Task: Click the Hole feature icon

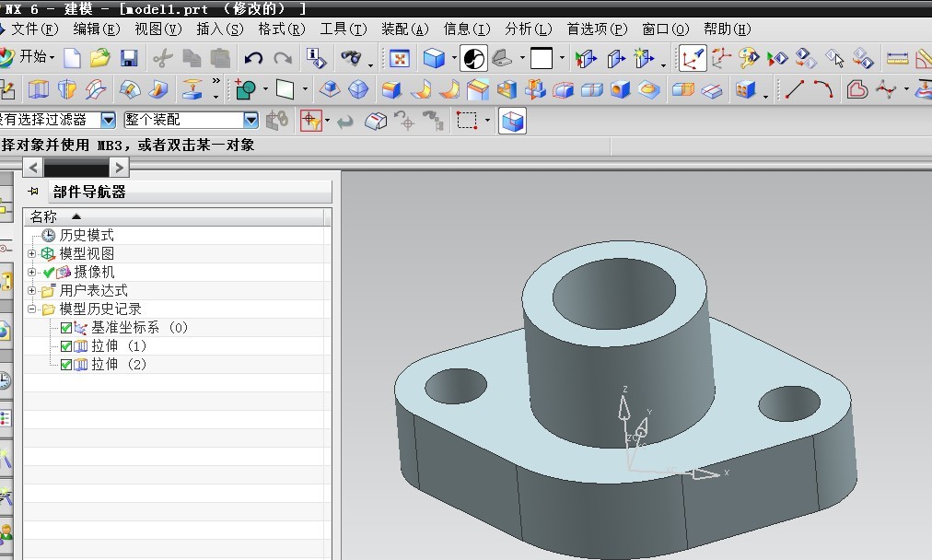Action: point(620,89)
